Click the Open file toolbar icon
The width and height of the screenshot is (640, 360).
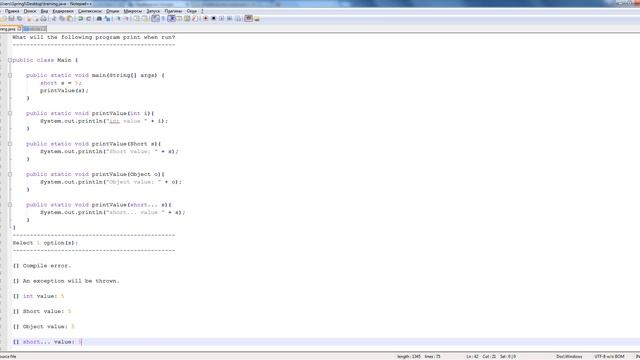(4, 19)
